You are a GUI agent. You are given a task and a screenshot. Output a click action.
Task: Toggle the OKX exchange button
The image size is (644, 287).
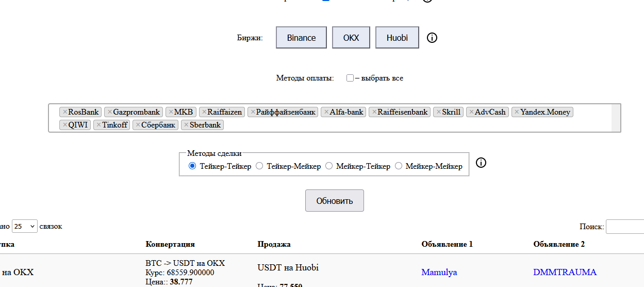351,38
